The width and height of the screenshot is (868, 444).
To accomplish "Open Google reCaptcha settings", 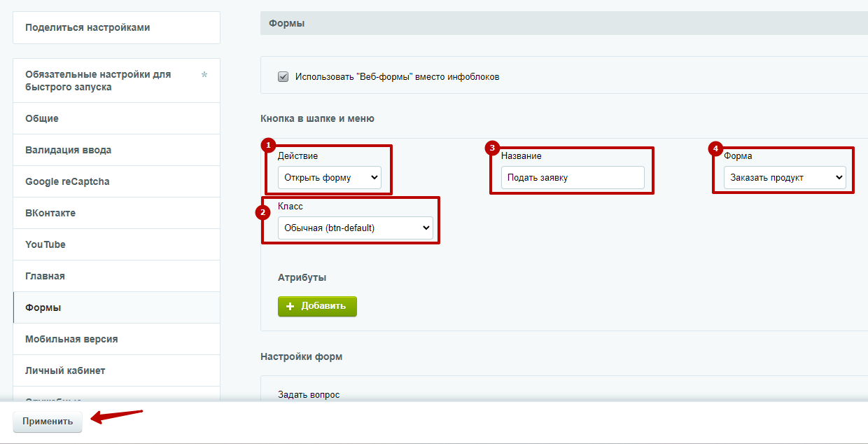I will pyautogui.click(x=116, y=181).
